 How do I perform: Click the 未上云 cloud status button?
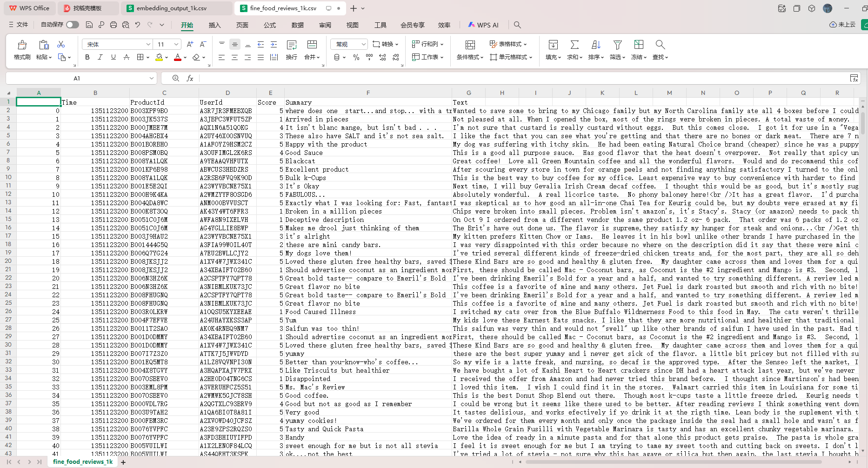click(x=842, y=25)
